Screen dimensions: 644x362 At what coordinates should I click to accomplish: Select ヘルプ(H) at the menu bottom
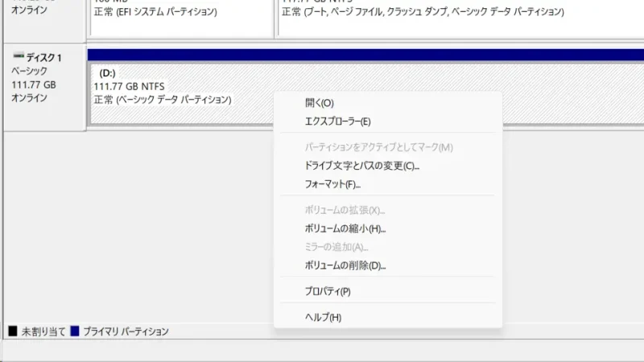pyautogui.click(x=324, y=317)
